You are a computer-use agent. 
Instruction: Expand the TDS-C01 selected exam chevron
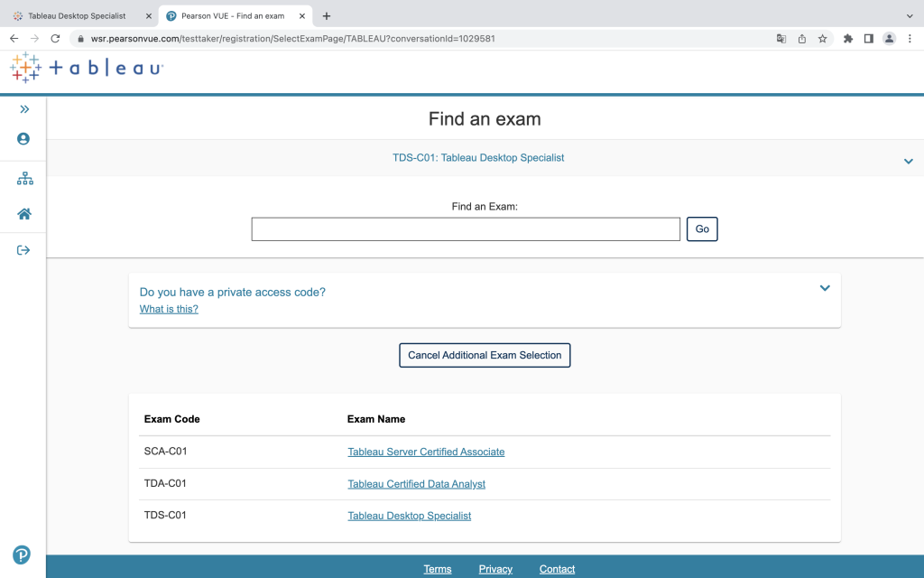tap(908, 161)
